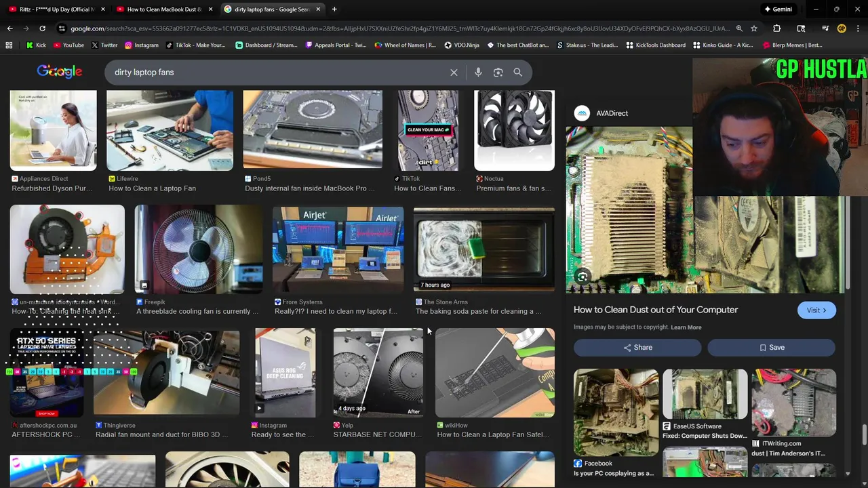Click the address bar URL

click(x=400, y=28)
